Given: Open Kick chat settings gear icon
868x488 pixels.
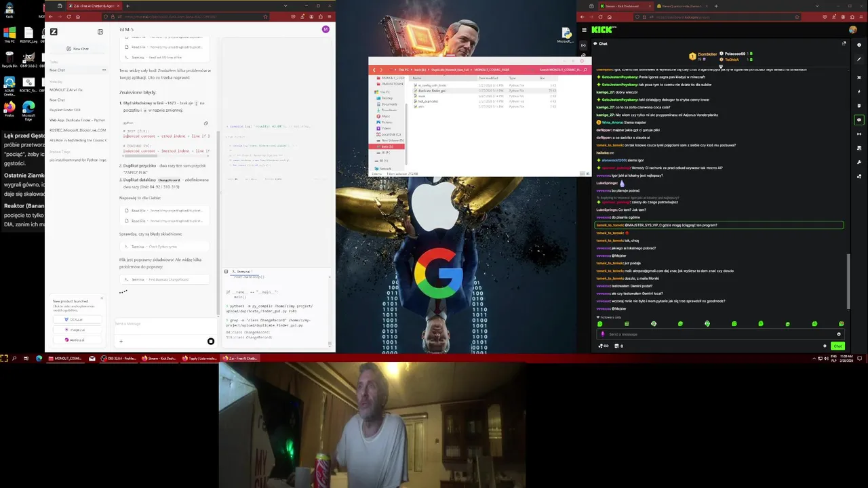Looking at the screenshot, I should pos(825,346).
